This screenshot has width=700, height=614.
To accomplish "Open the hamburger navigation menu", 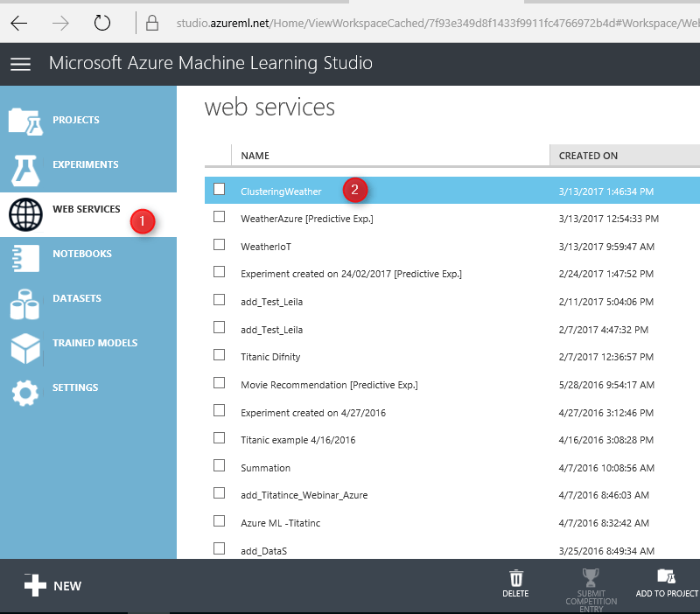I will click(x=20, y=64).
